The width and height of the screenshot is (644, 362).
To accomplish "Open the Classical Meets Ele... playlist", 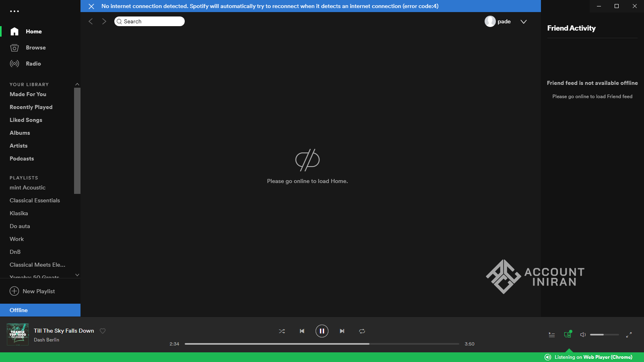I will click(37, 265).
